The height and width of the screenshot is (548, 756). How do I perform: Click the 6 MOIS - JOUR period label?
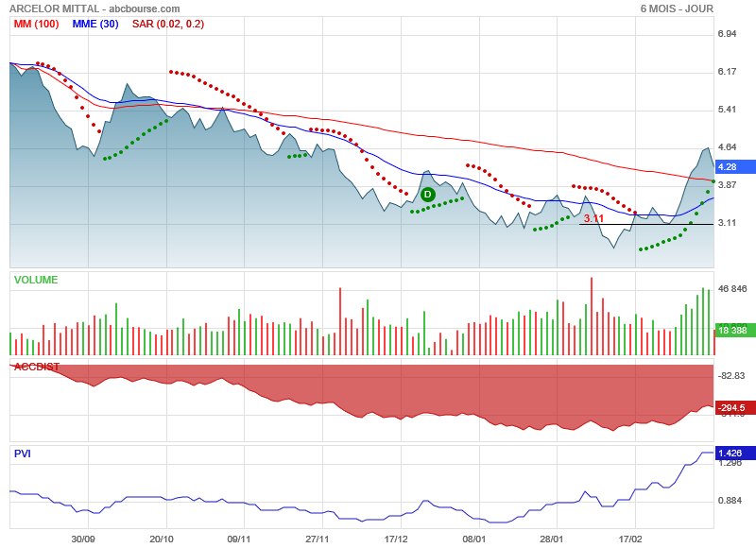tap(677, 9)
